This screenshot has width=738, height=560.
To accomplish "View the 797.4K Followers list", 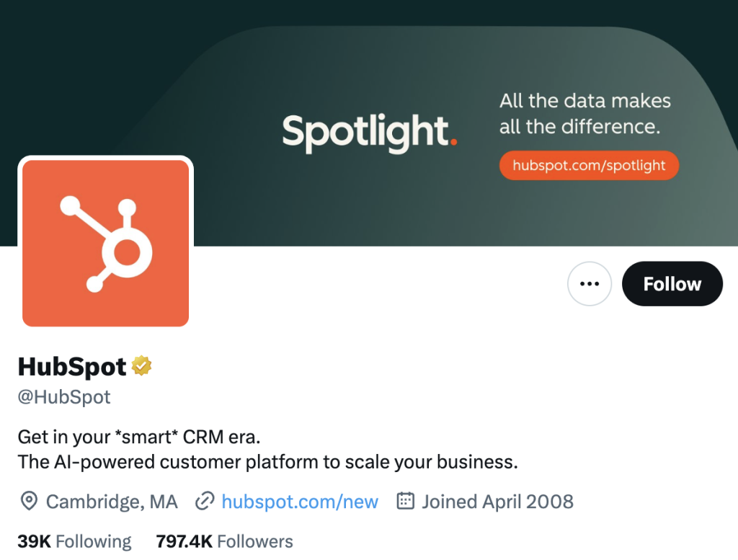I will coord(224,541).
